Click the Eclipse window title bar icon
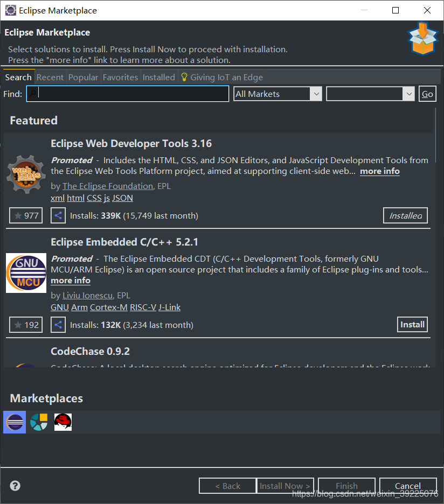 [x=11, y=10]
